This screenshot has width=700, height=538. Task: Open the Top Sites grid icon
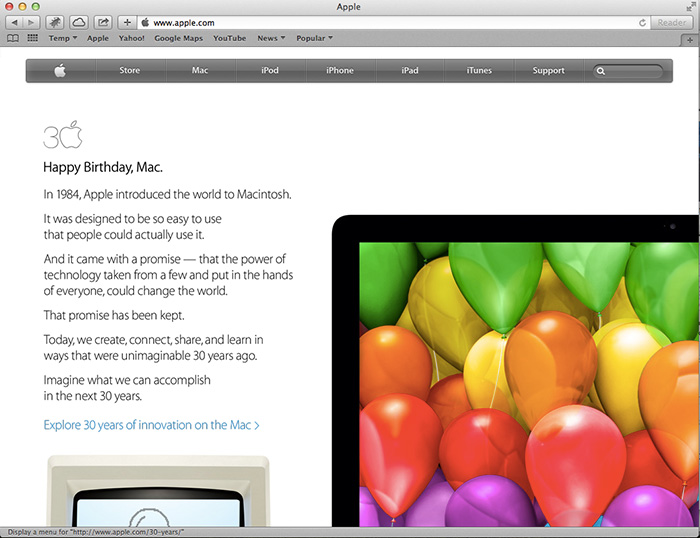[x=33, y=38]
